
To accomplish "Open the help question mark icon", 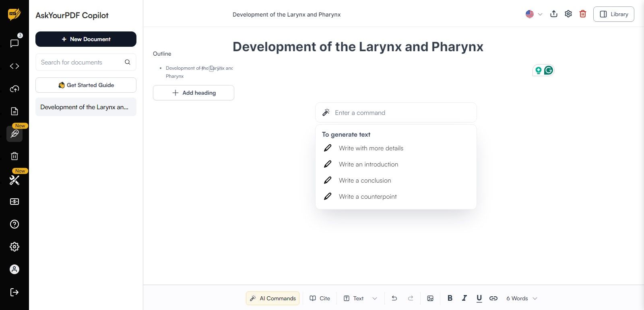I will coord(14,224).
